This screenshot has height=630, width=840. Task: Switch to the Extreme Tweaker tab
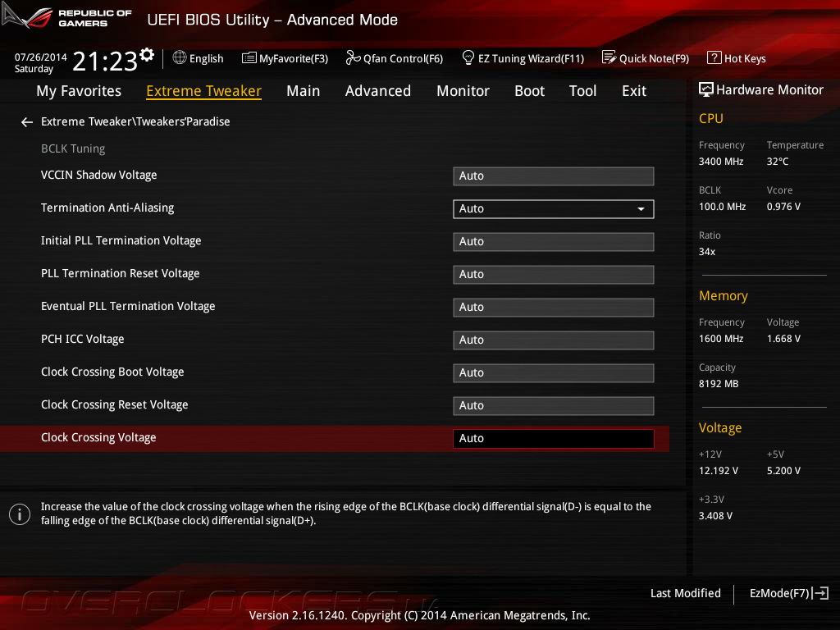tap(203, 91)
